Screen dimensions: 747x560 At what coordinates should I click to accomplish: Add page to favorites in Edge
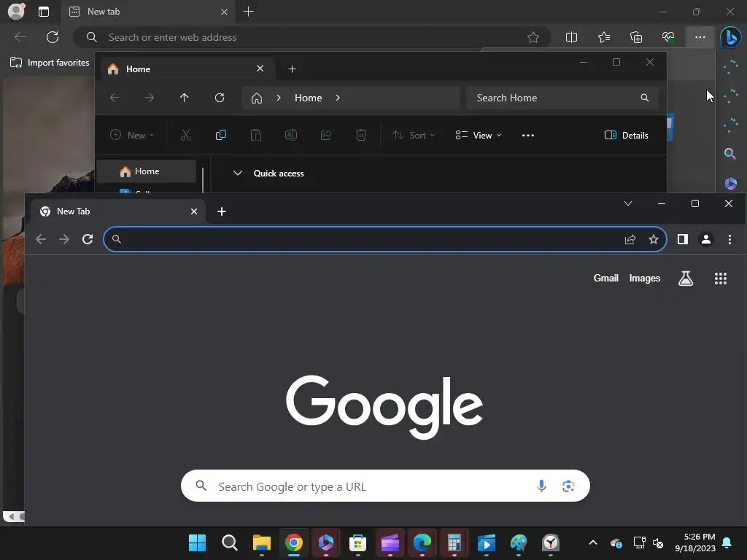[533, 37]
